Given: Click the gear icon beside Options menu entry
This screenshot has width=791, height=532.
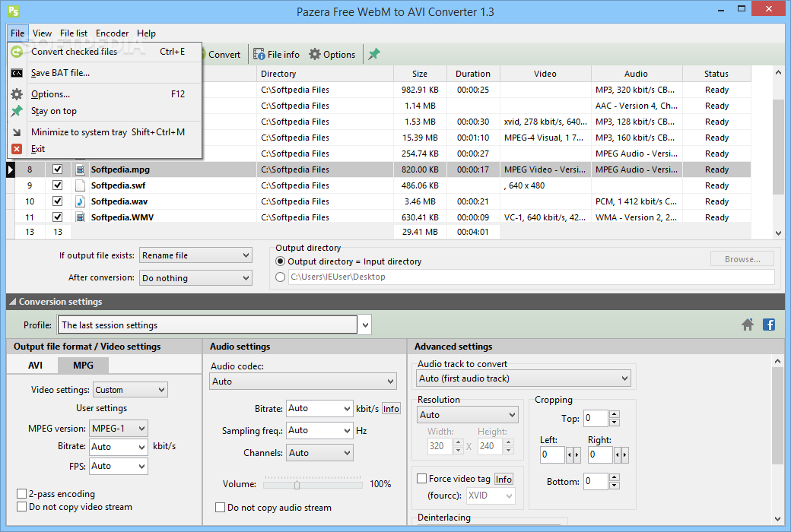Looking at the screenshot, I should pyautogui.click(x=17, y=94).
